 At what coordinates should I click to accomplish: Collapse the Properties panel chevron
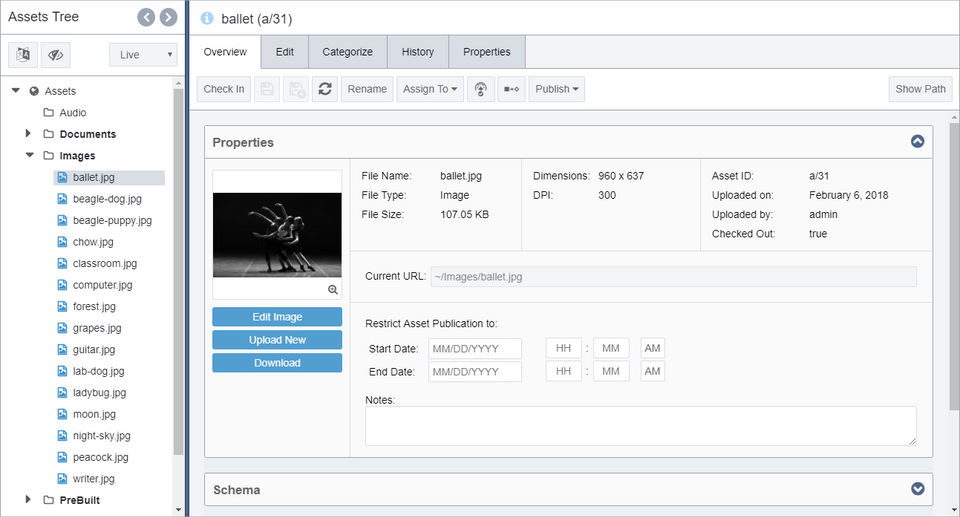(x=917, y=142)
